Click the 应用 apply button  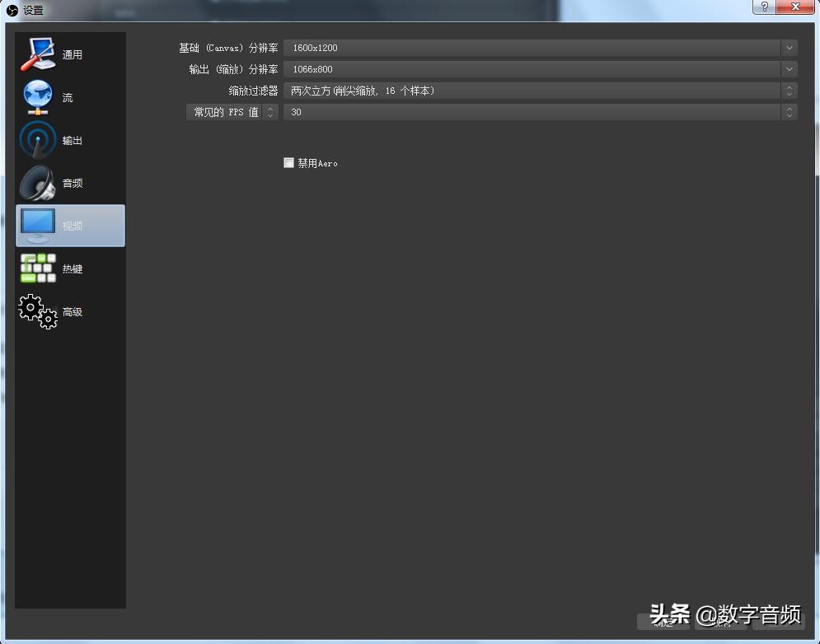tap(721, 623)
